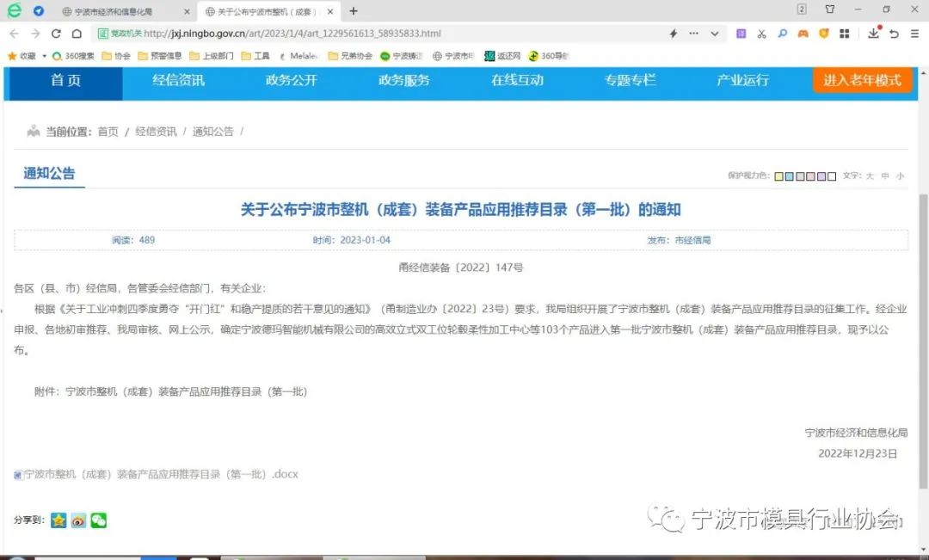Select the yellow eye-protection background swatch
This screenshot has width=929, height=560.
pyautogui.click(x=779, y=175)
